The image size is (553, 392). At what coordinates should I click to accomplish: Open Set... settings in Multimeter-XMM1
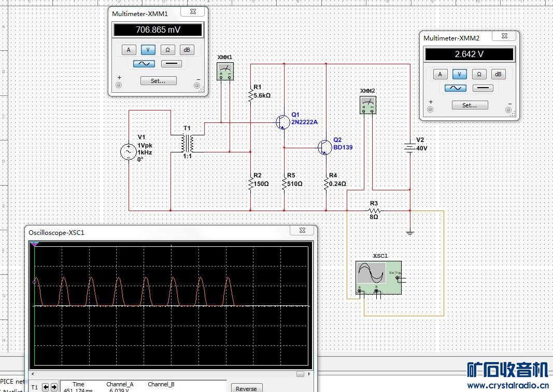(158, 81)
